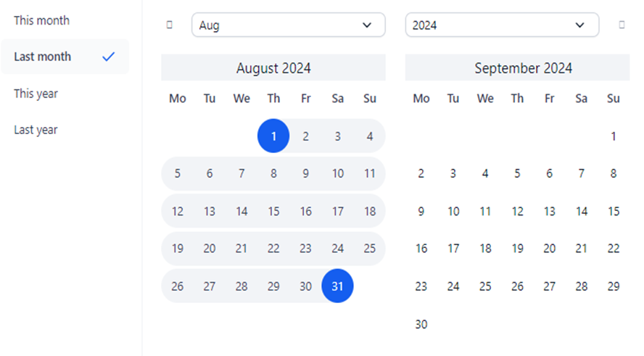This screenshot has width=644, height=356.
Task: Select the Last month preset
Action: click(x=44, y=57)
